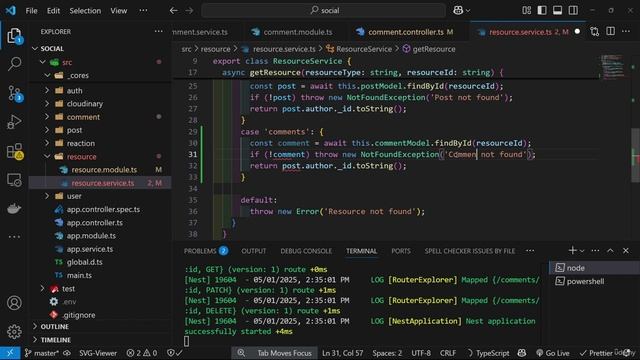This screenshot has height=360, width=640.
Task: Open Prettier formatter status
Action: pos(597,353)
